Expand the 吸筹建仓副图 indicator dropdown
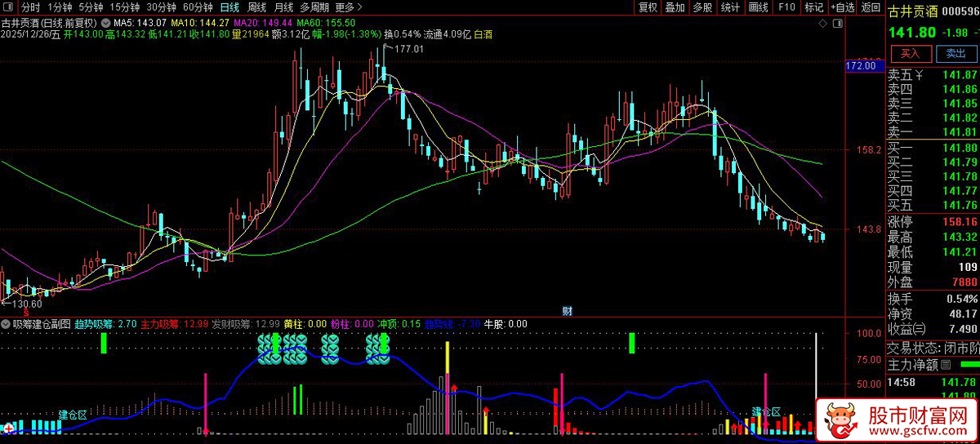 click(x=7, y=324)
